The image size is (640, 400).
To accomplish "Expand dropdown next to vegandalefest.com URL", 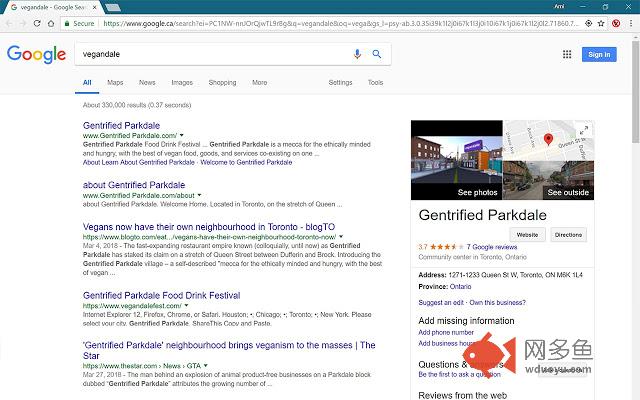I will pyautogui.click(x=187, y=305).
